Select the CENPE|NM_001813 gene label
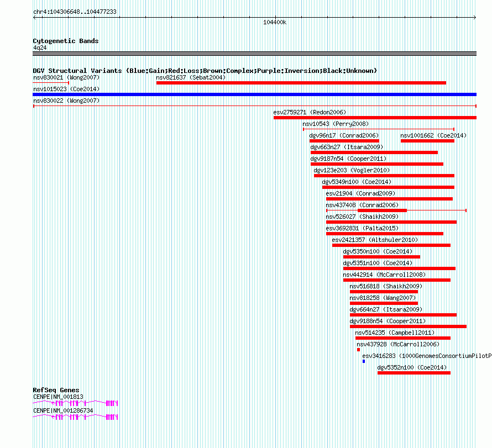This screenshot has height=448, width=492. [59, 397]
